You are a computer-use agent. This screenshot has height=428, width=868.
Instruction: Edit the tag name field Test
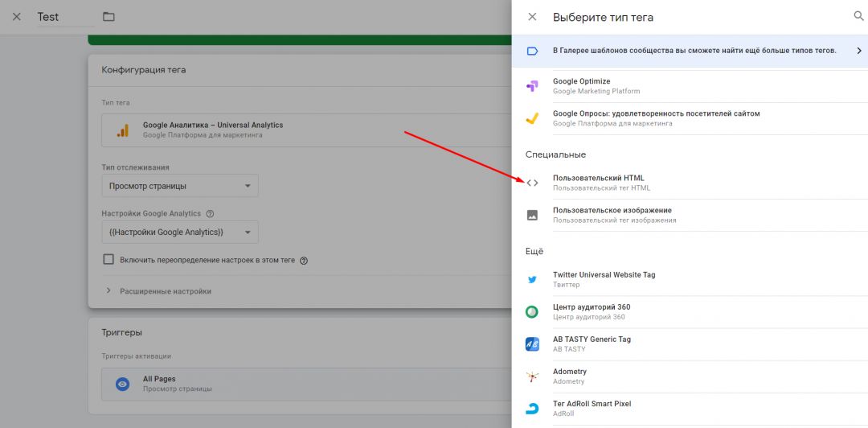tap(65, 17)
